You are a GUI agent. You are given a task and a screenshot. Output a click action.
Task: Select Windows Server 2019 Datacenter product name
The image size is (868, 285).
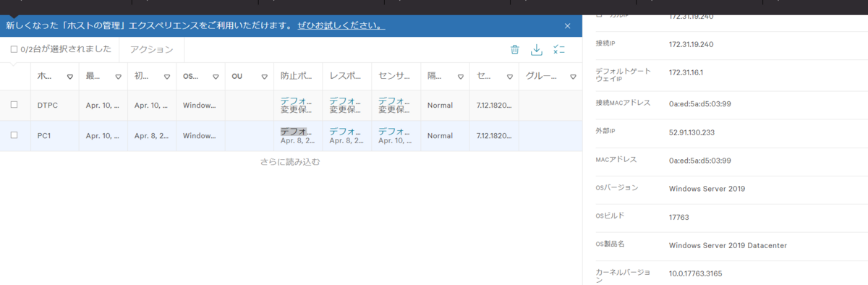click(x=728, y=246)
